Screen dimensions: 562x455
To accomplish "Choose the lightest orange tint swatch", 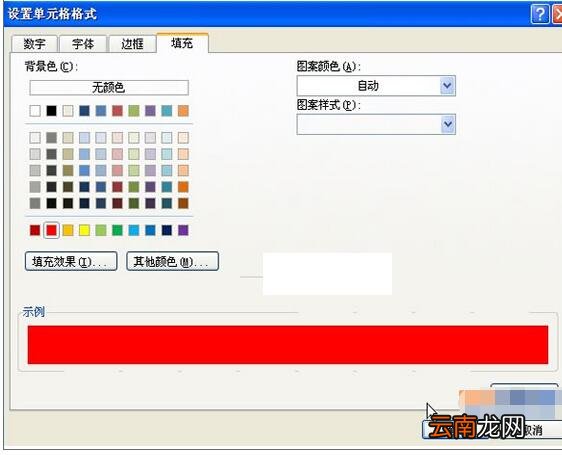I will tap(183, 138).
